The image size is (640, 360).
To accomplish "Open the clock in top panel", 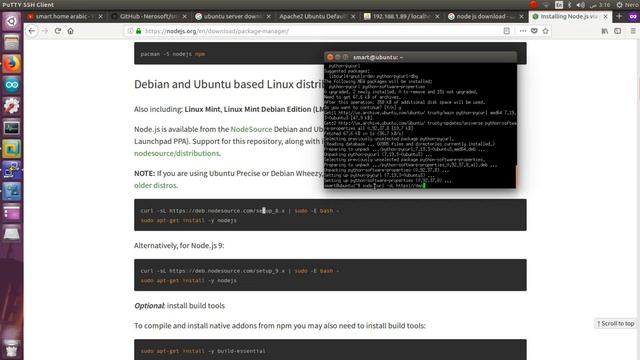I will [x=600, y=4].
